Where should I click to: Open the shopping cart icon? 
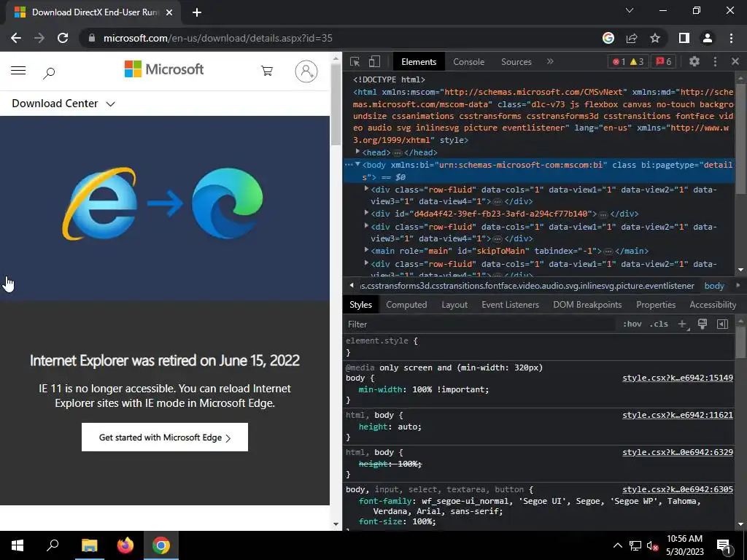pyautogui.click(x=267, y=71)
